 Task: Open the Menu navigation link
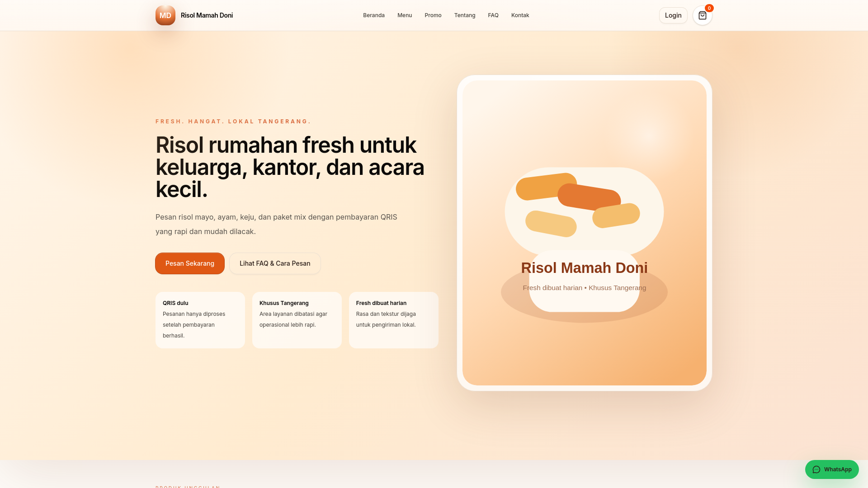point(405,15)
